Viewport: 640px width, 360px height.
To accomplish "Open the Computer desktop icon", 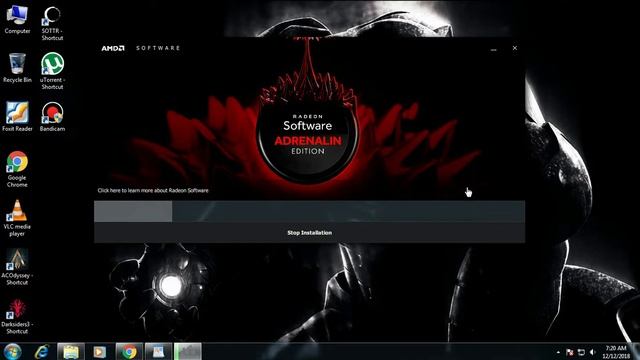I will pyautogui.click(x=17, y=19).
